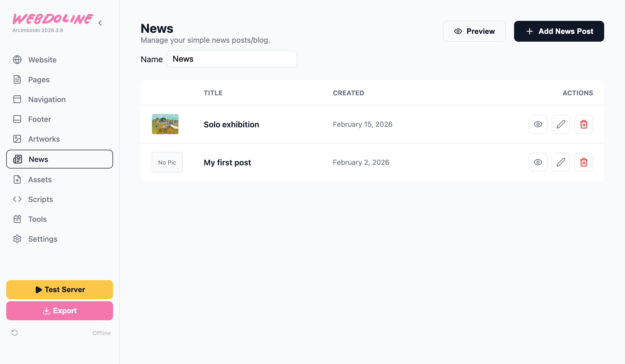The image size is (625, 364).
Task: Open the Footer editor
Action: 40,119
